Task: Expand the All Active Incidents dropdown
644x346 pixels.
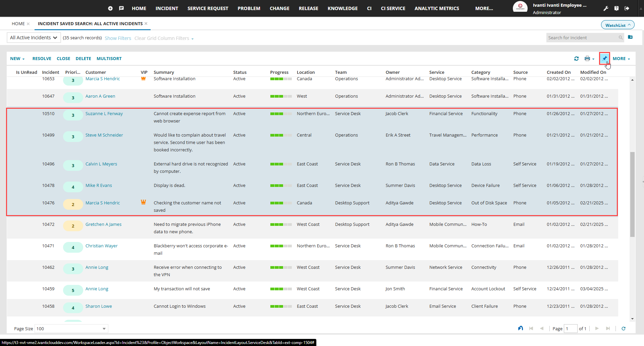Action: tap(34, 38)
